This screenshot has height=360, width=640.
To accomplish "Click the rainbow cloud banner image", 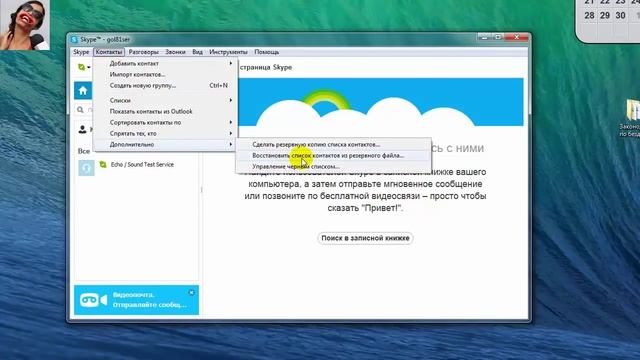I will point(381,102).
